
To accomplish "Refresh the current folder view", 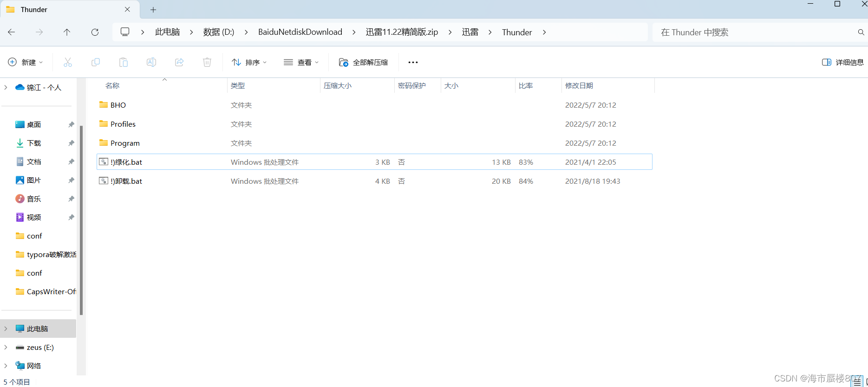I will 95,32.
